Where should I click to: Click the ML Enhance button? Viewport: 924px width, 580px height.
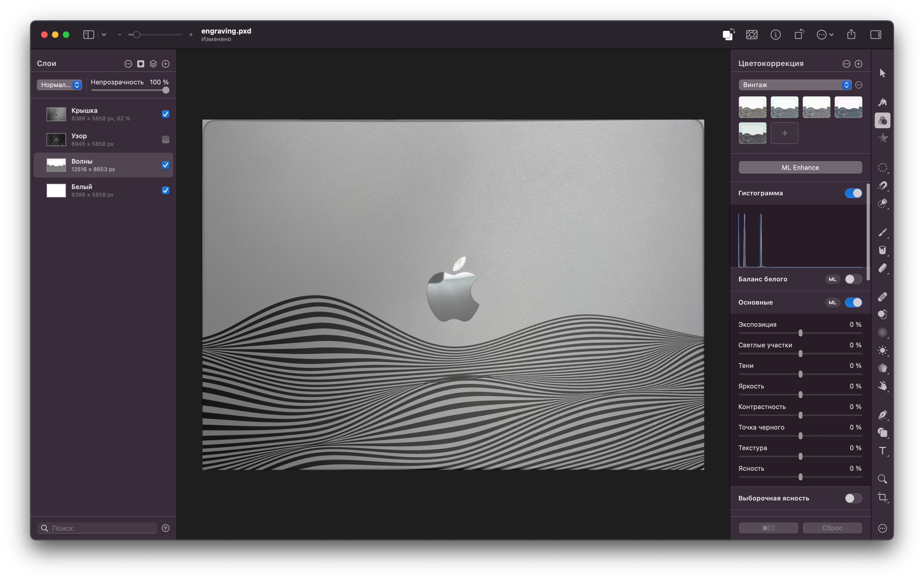(x=800, y=168)
